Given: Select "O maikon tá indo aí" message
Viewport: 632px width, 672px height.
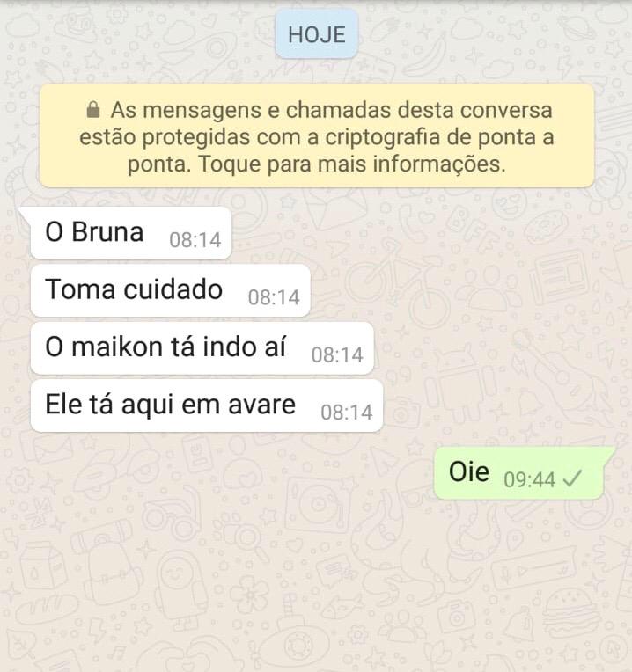Looking at the screenshot, I should tap(202, 348).
